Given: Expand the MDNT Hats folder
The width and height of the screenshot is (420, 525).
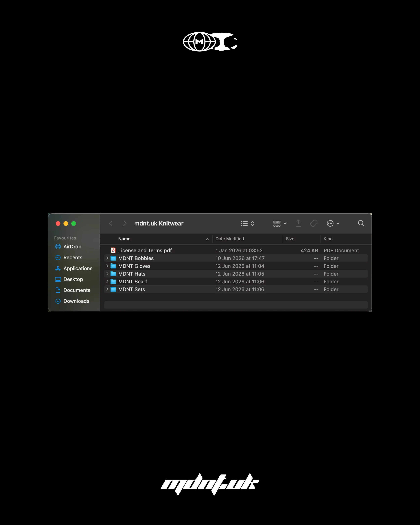Looking at the screenshot, I should [x=107, y=274].
